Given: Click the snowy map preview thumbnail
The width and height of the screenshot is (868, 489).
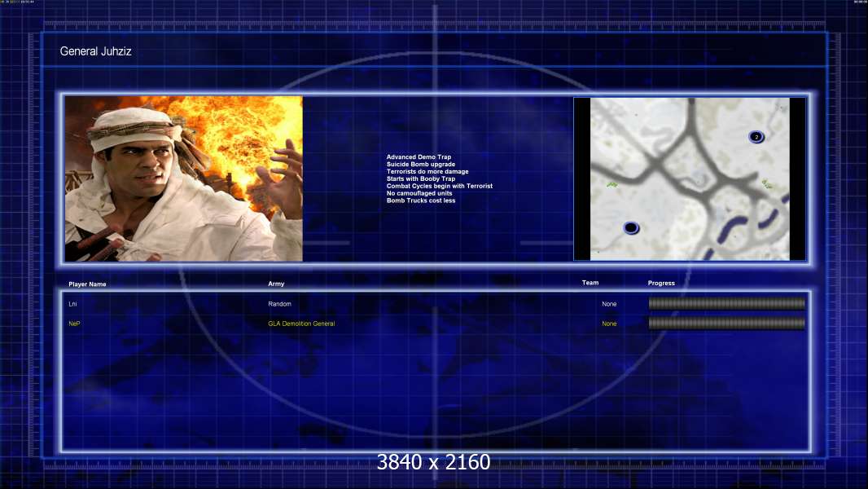Looking at the screenshot, I should tap(690, 178).
